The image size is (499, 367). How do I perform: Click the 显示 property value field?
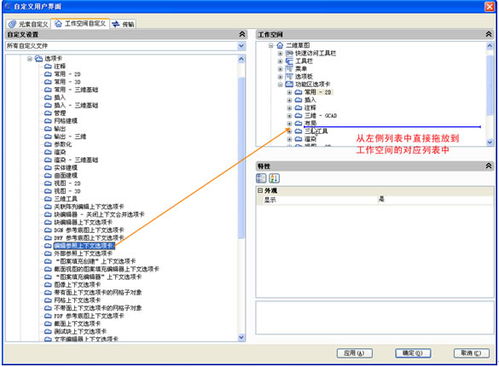pos(434,199)
